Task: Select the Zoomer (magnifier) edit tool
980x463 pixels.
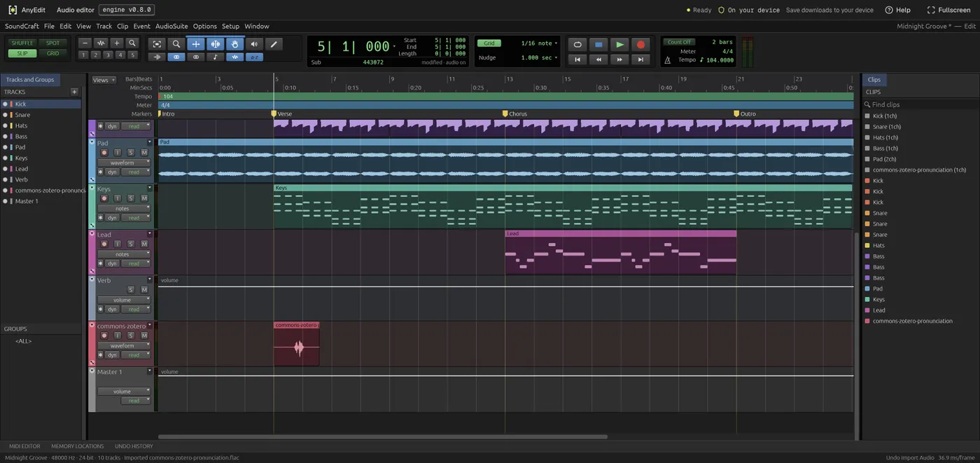Action: pyautogui.click(x=176, y=44)
